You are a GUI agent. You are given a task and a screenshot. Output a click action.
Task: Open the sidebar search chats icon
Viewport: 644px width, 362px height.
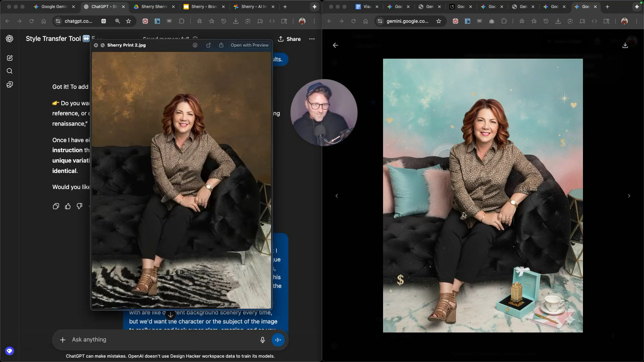tap(10, 71)
